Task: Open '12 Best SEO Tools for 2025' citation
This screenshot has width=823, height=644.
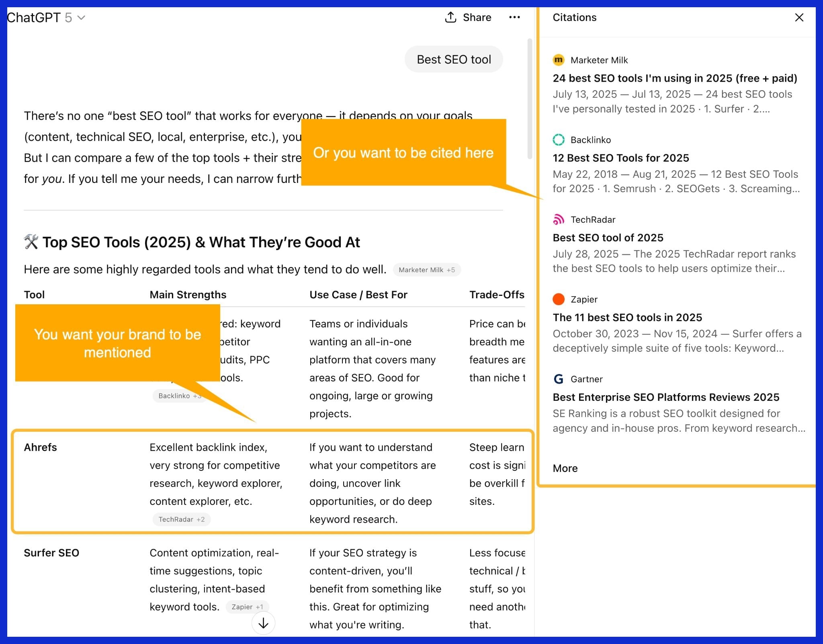Action: [x=620, y=158]
